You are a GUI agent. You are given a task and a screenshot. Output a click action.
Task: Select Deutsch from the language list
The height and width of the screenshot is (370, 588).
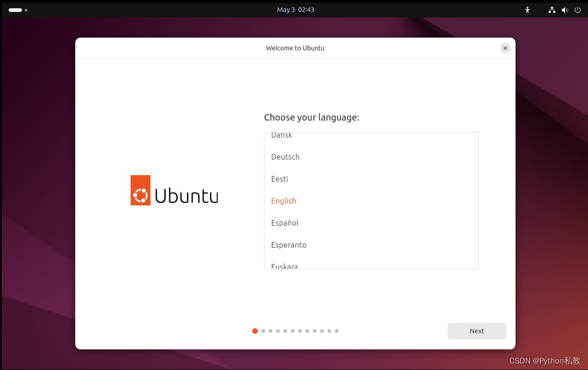[372, 157]
